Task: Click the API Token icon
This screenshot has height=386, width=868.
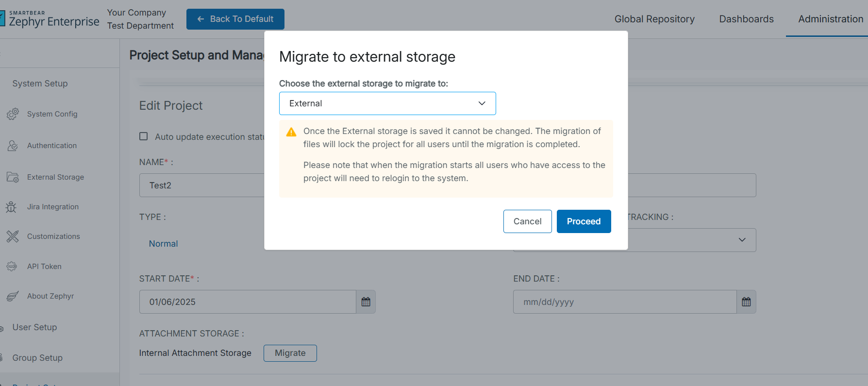Action: point(12,267)
